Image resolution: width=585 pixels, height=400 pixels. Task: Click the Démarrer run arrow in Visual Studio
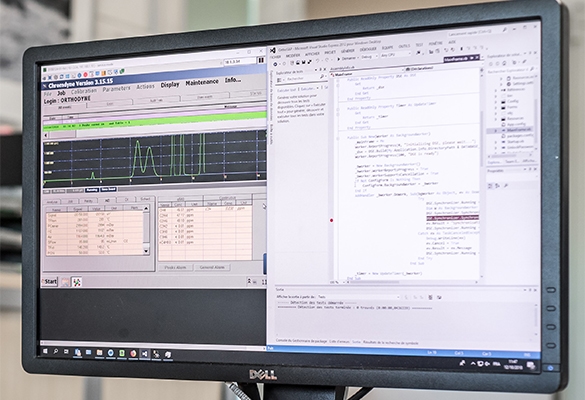click(x=338, y=59)
